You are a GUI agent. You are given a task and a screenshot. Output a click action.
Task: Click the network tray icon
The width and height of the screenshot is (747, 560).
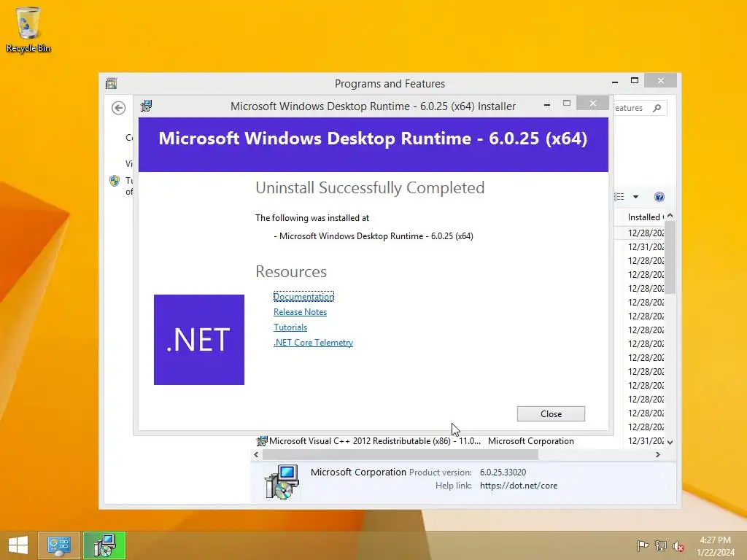(660, 545)
